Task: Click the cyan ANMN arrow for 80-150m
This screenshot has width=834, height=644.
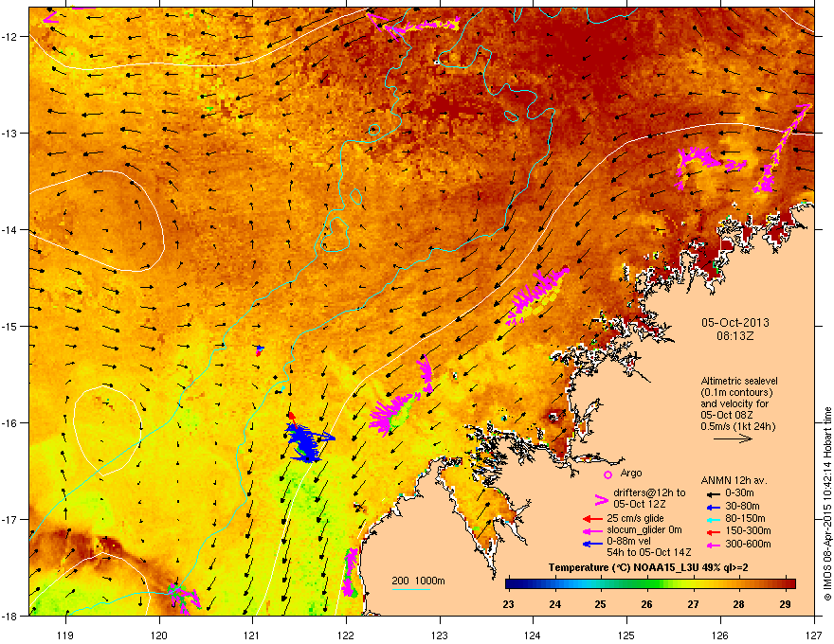Action: tap(714, 519)
